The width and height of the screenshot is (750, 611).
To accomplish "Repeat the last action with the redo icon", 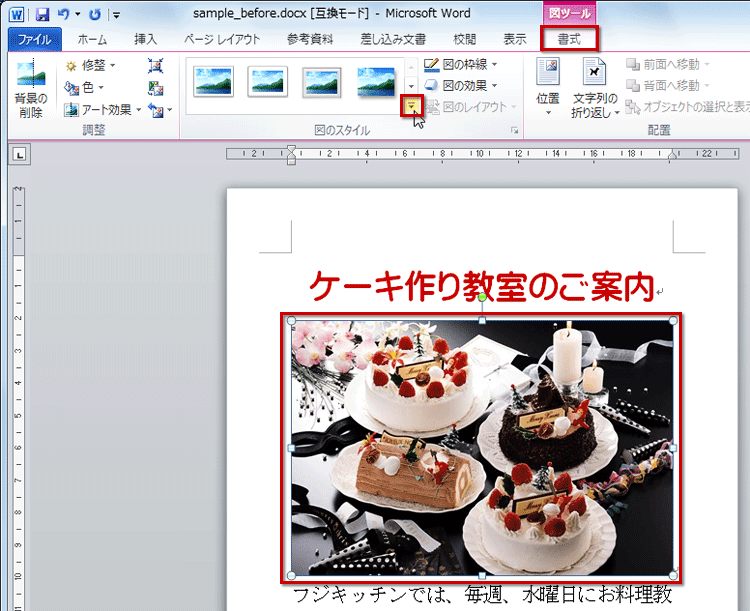I will coord(95,14).
